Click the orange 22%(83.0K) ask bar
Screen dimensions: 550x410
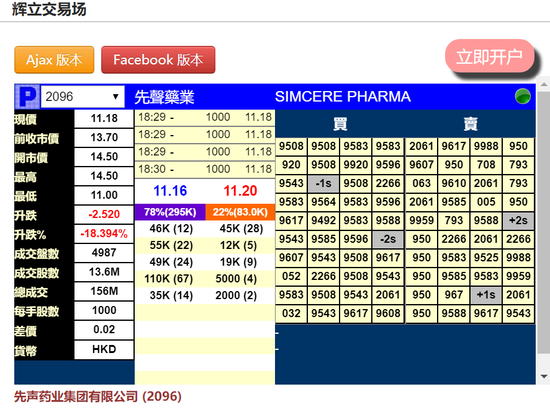[x=240, y=212]
